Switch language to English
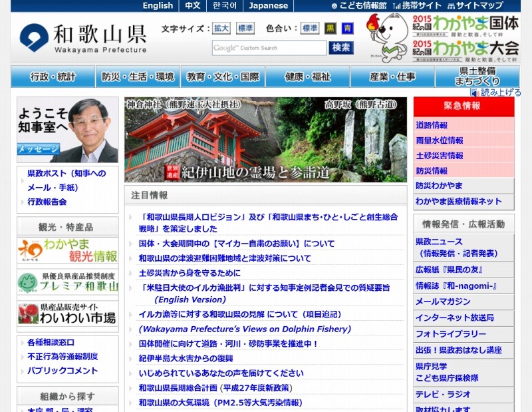 (158, 6)
